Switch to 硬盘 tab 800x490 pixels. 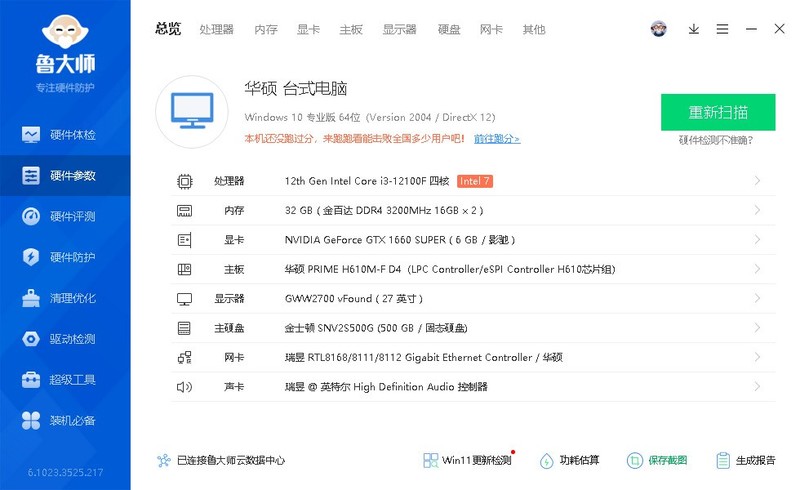point(449,30)
